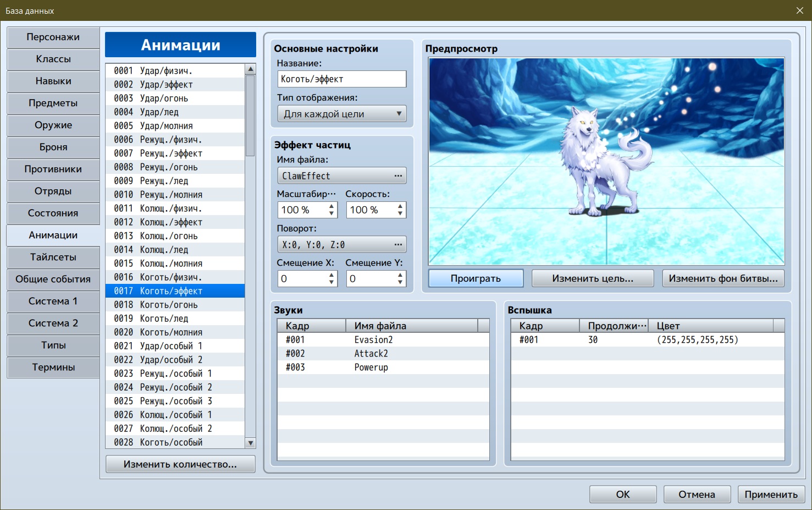812x510 pixels.
Task: Click the Название text field
Action: (x=341, y=79)
